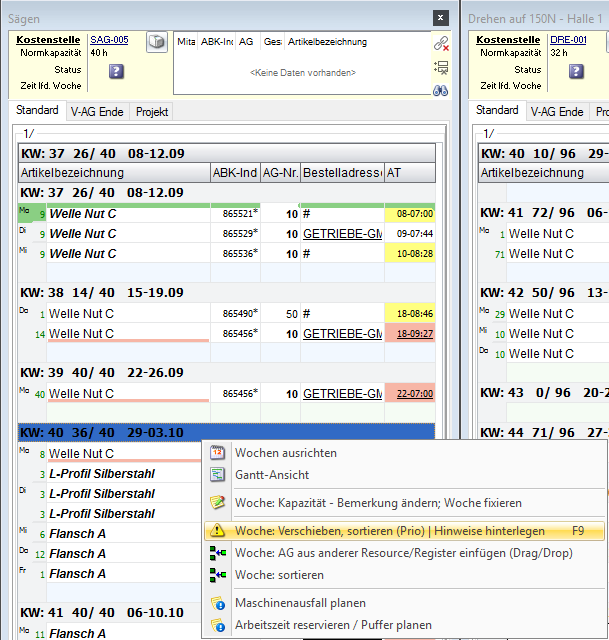Click the list view icon above the binoculars
Image resolution: width=609 pixels, height=640 pixels.
(441, 66)
